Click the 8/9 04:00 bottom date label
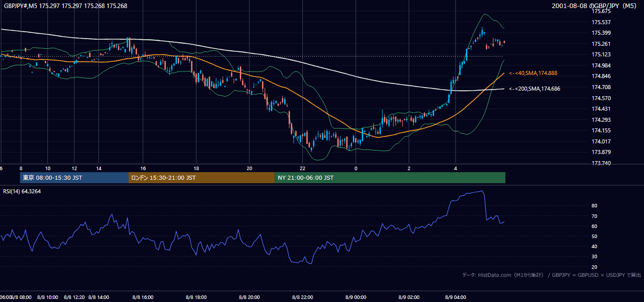Viewport: 644px width, 302px height. coord(456,297)
